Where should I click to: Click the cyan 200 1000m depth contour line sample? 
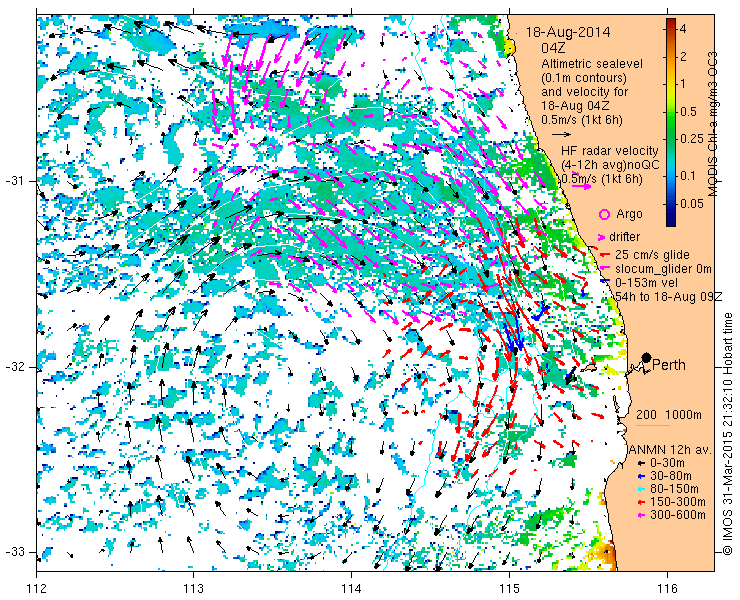tap(653, 425)
